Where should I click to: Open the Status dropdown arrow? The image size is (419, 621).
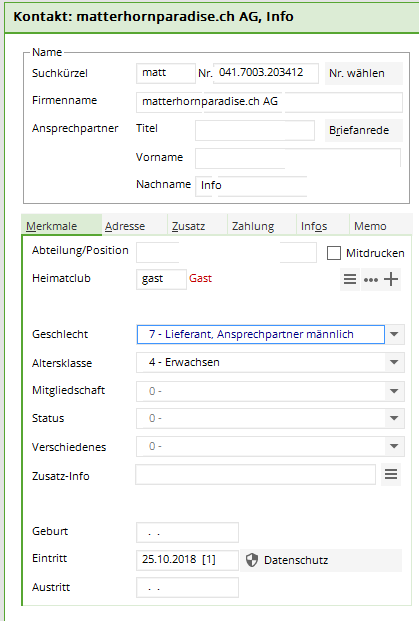394,418
